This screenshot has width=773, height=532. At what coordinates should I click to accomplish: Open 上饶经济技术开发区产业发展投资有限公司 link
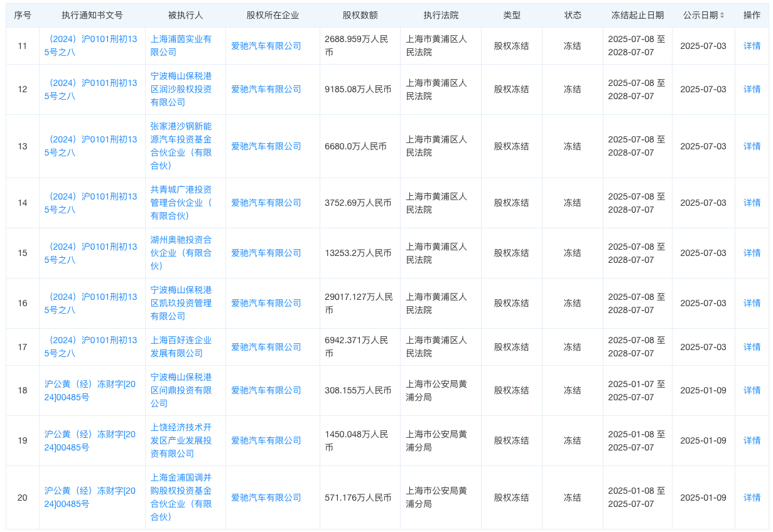coord(181,440)
